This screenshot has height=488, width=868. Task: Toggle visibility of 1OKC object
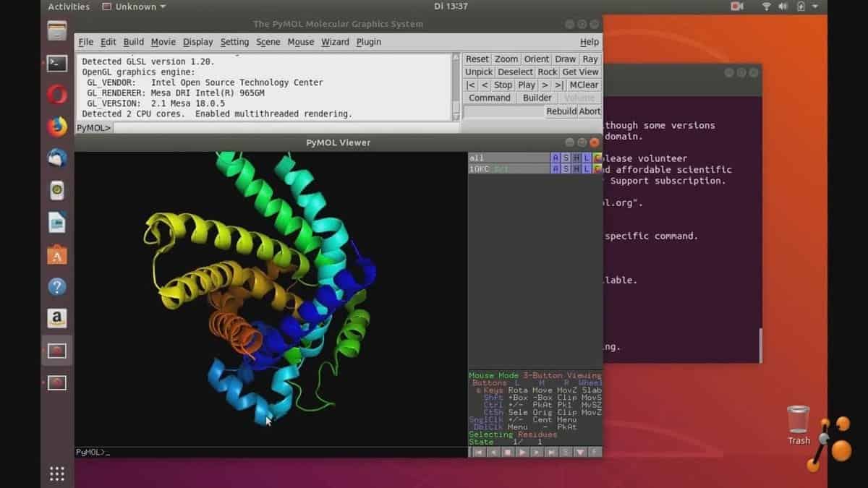click(x=509, y=168)
